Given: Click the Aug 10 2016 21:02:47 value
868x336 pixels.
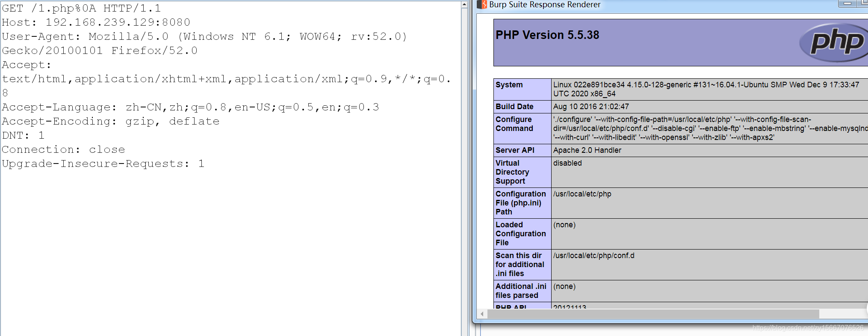Looking at the screenshot, I should click(x=591, y=107).
